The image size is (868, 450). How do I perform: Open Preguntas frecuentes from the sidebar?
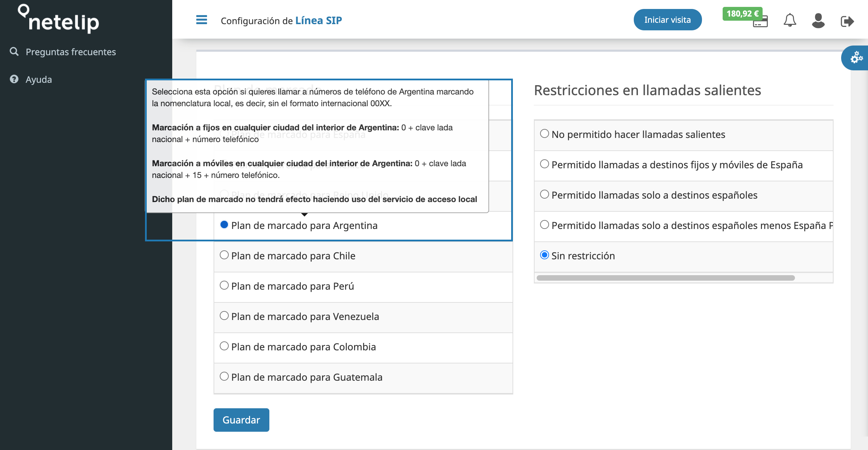click(71, 52)
